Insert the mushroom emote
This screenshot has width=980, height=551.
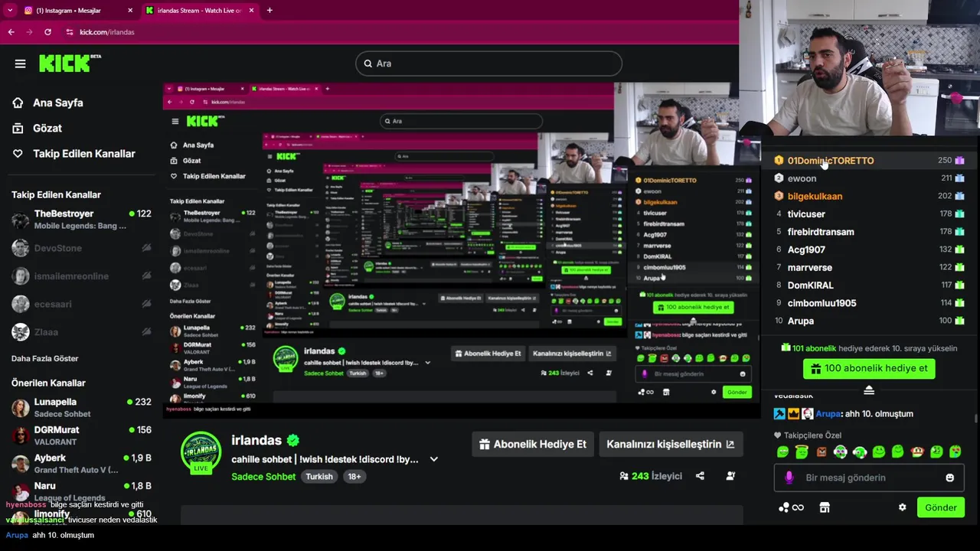[x=917, y=452]
